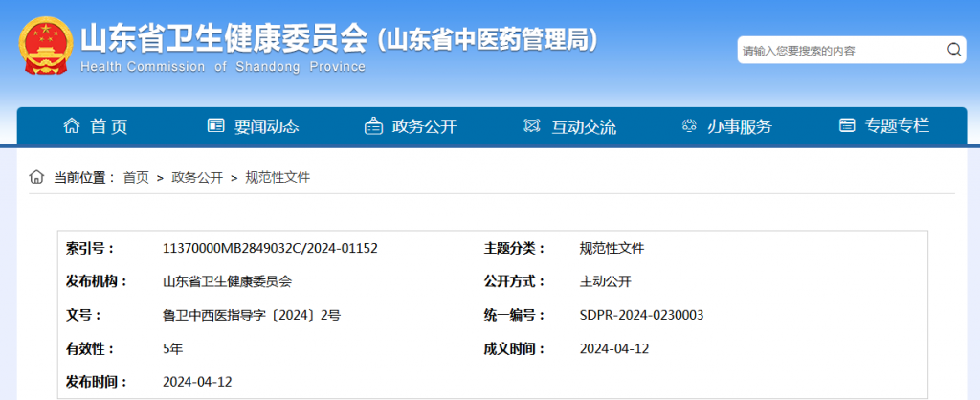The height and width of the screenshot is (400, 980).
Task: Click the interaction icon beside 互动交流
Action: pos(531,126)
